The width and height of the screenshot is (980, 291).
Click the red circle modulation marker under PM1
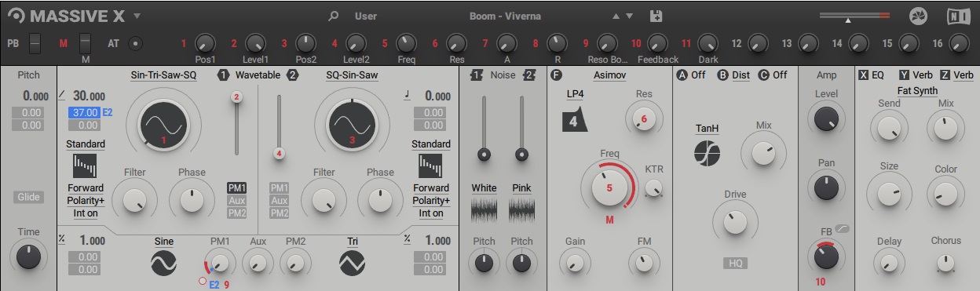click(203, 281)
